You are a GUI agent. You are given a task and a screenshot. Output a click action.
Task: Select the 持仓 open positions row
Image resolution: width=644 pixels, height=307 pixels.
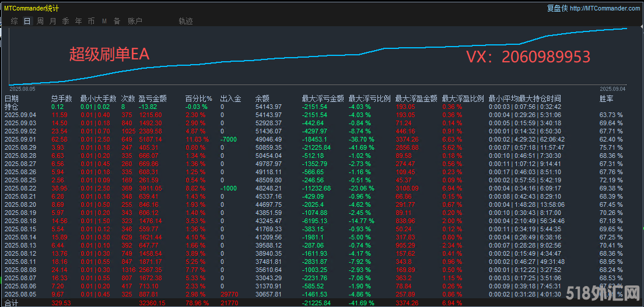click(x=11, y=107)
